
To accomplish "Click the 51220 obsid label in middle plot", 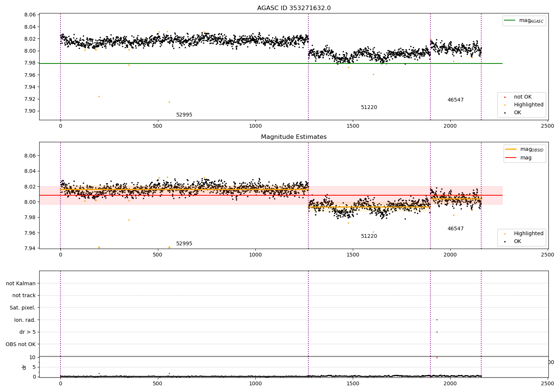I will pyautogui.click(x=369, y=236).
